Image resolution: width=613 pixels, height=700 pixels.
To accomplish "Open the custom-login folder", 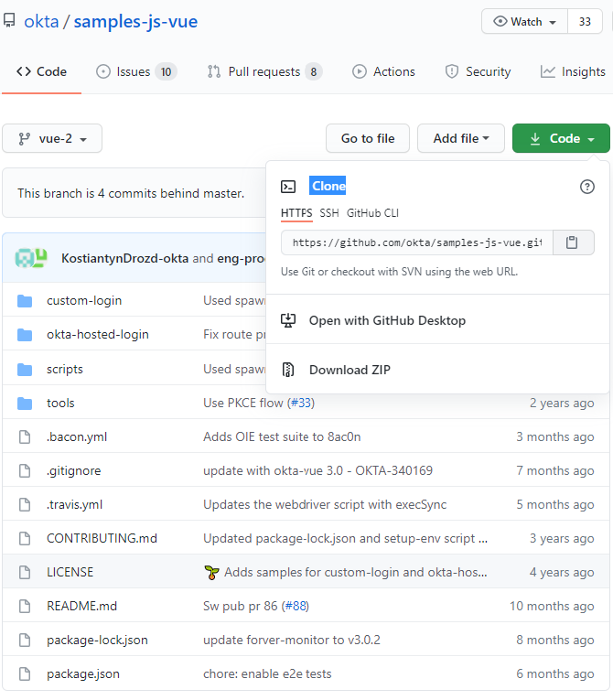I will click(84, 301).
